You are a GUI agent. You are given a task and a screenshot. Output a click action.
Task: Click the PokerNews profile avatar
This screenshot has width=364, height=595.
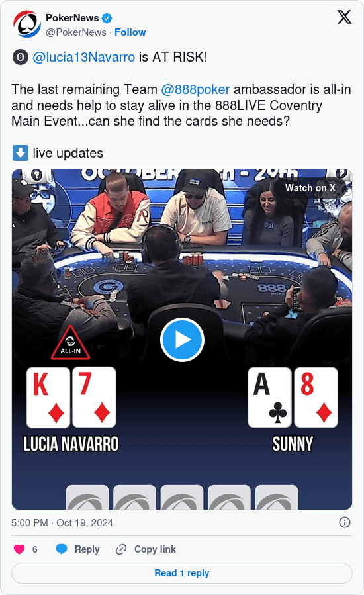tap(27, 24)
